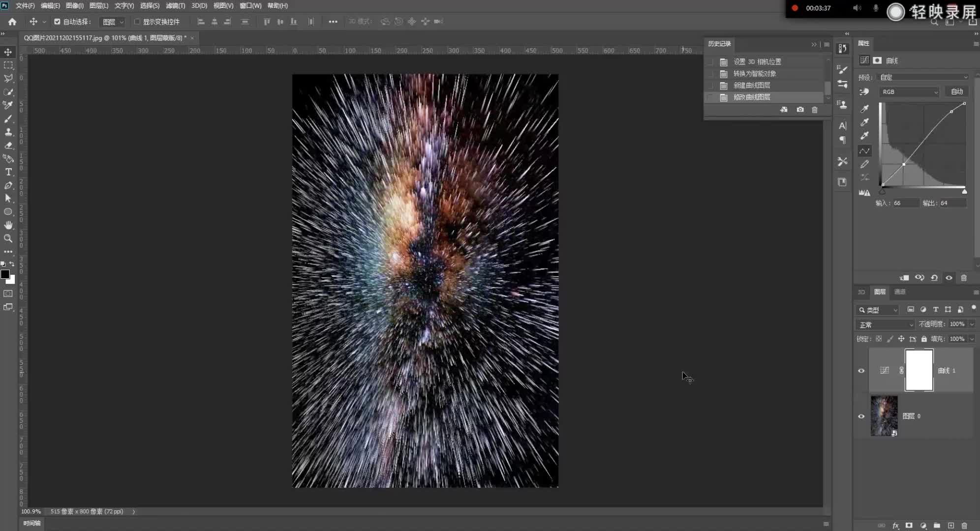Delete the history state using trash icon
The image size is (980, 531).
coord(815,110)
